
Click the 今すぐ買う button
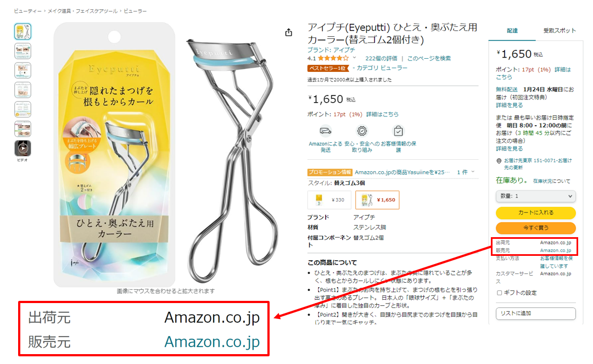pyautogui.click(x=535, y=228)
